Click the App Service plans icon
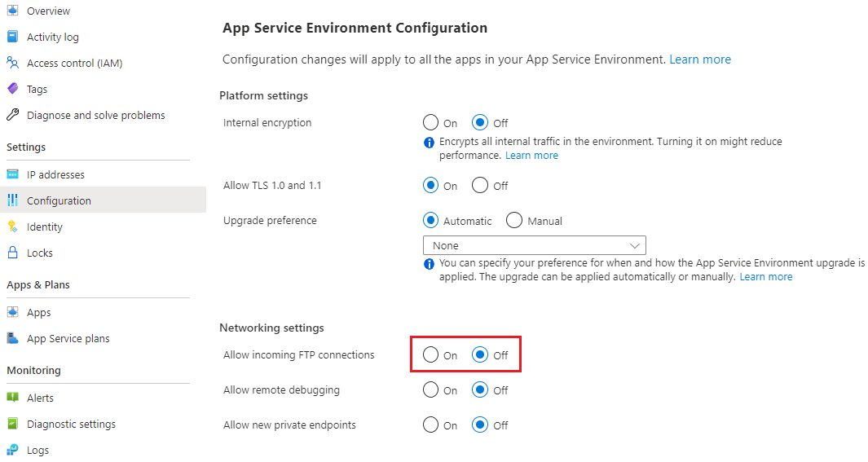868x462 pixels. coord(12,338)
